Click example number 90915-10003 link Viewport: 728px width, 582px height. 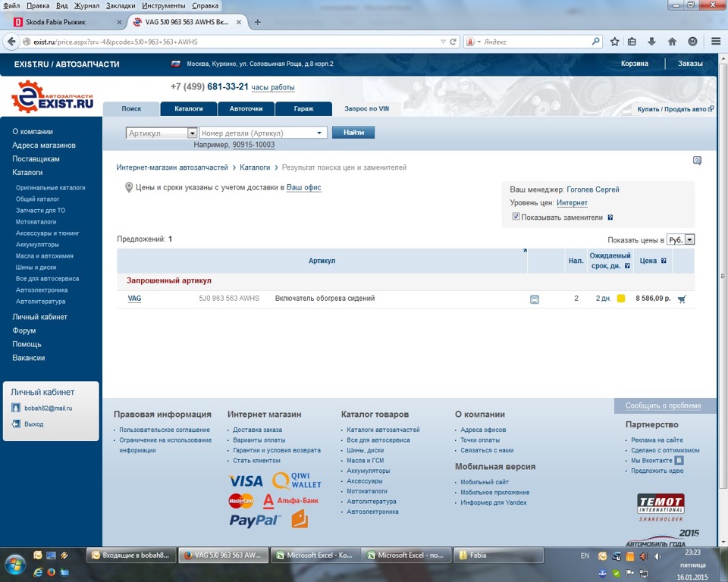[253, 145]
